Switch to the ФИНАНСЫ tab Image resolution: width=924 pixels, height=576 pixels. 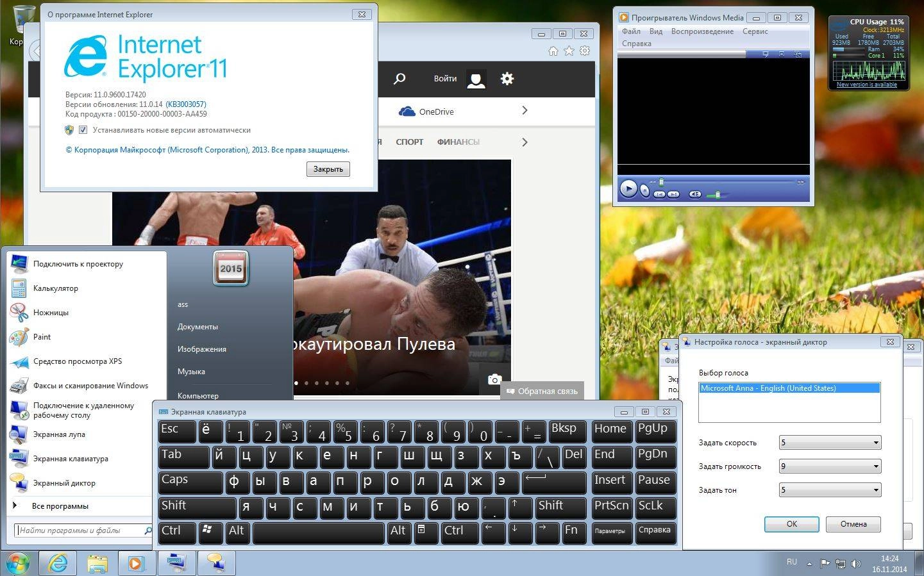(458, 142)
